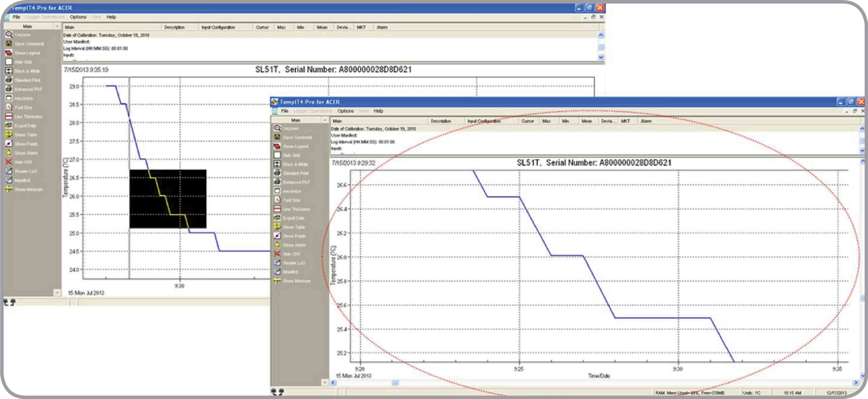Click Unzoom icon in the front window sidebar
Image resolution: width=868 pixels, height=399 pixels.
pyautogui.click(x=277, y=128)
